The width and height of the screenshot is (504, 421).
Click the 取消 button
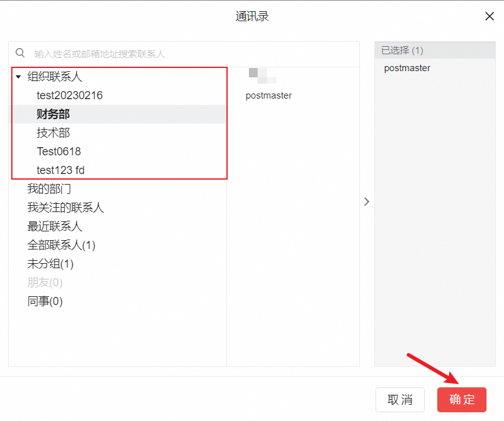(400, 400)
